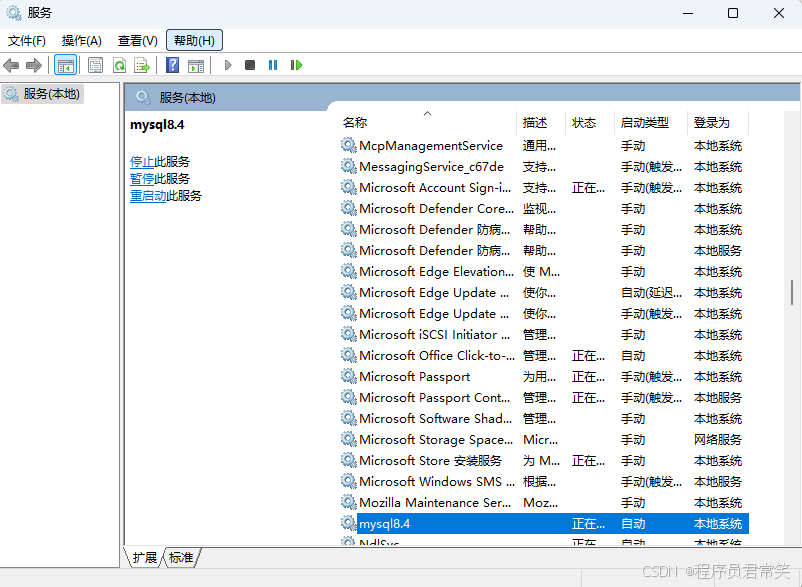
Task: Click the 停止 service link
Action: (142, 162)
